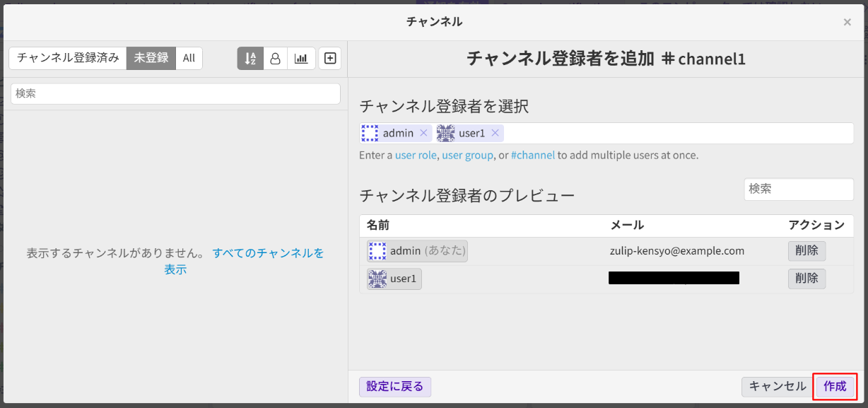Open the create new channel plus icon
The width and height of the screenshot is (868, 408).
pyautogui.click(x=329, y=59)
